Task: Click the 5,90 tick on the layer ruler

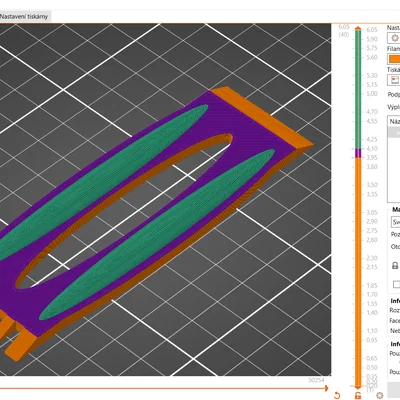Action: click(372, 39)
